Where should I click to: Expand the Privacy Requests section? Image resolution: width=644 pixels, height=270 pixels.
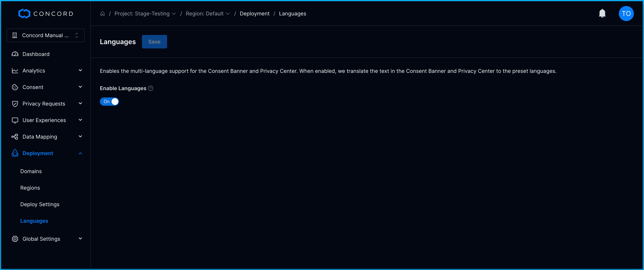pyautogui.click(x=80, y=103)
